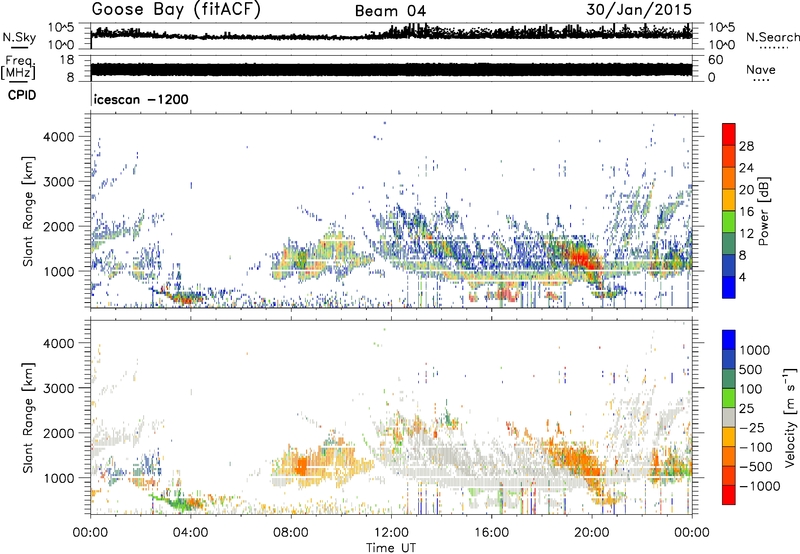
Task: Click the dark blue top of Velocity color bar
Action: (x=729, y=340)
